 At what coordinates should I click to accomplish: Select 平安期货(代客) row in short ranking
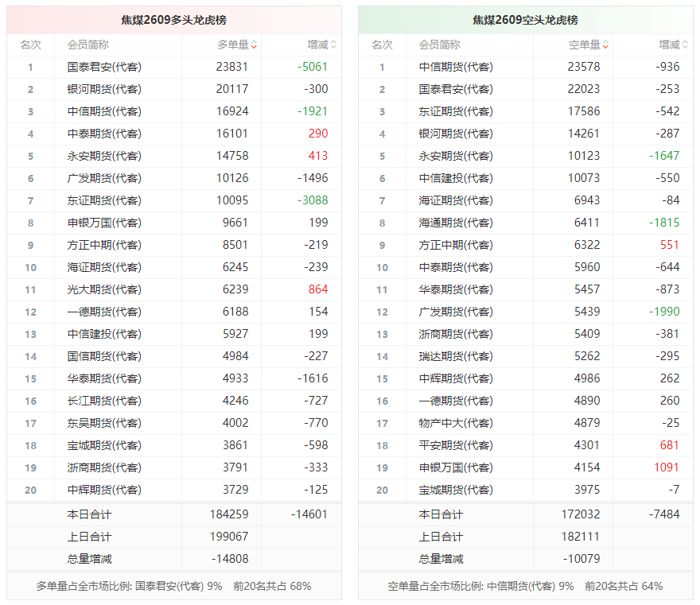(x=526, y=445)
